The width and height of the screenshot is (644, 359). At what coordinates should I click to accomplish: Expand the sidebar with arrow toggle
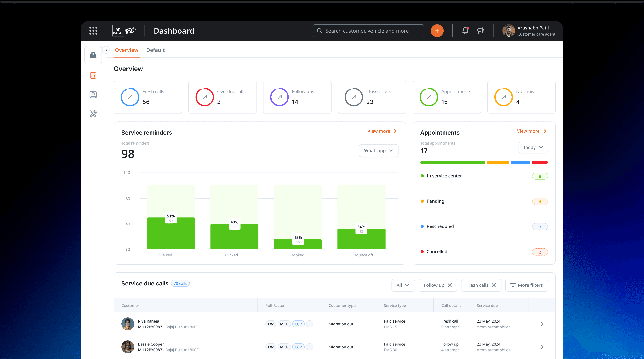tap(106, 50)
